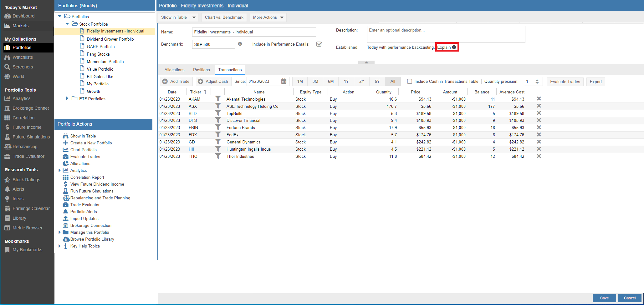This screenshot has width=644, height=305.
Task: Collapse the Stock Portfolios folder
Action: [x=67, y=24]
